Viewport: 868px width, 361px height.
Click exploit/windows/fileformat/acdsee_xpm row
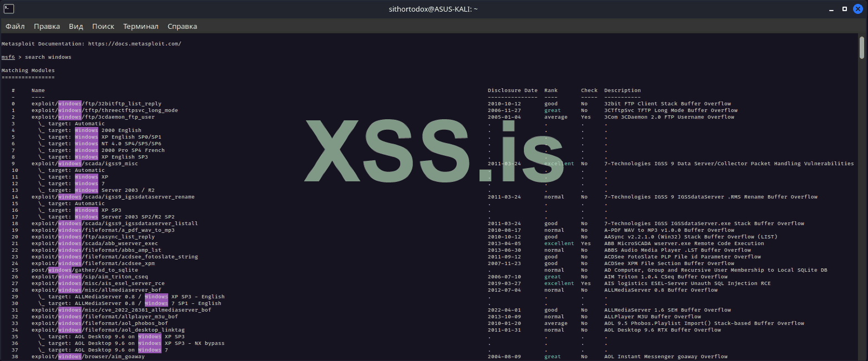click(x=93, y=263)
